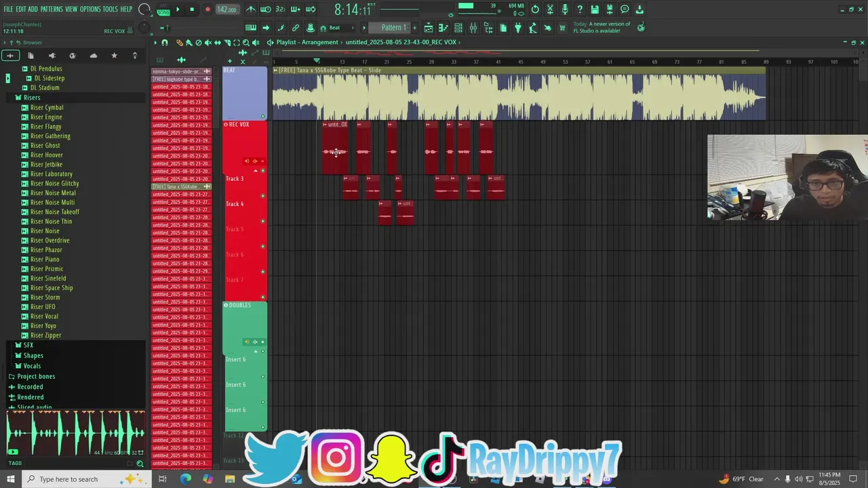Toggle the recording countdown
Image resolution: width=868 pixels, height=488 pixels.
click(x=281, y=9)
